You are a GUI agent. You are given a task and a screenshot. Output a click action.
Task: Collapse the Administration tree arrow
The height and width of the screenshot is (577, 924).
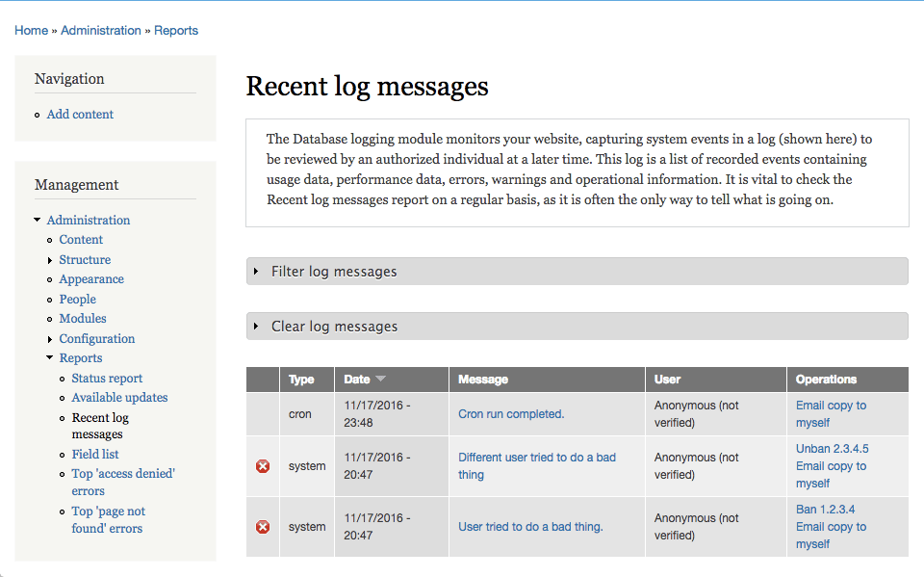38,220
